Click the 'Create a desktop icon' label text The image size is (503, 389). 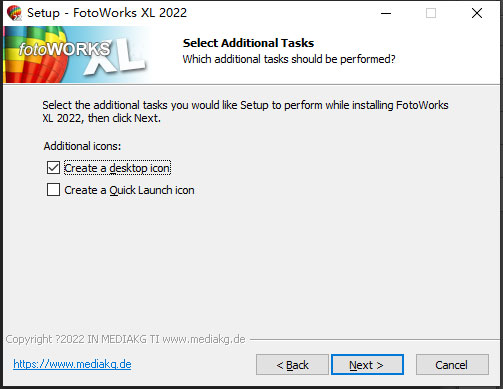[x=117, y=168]
